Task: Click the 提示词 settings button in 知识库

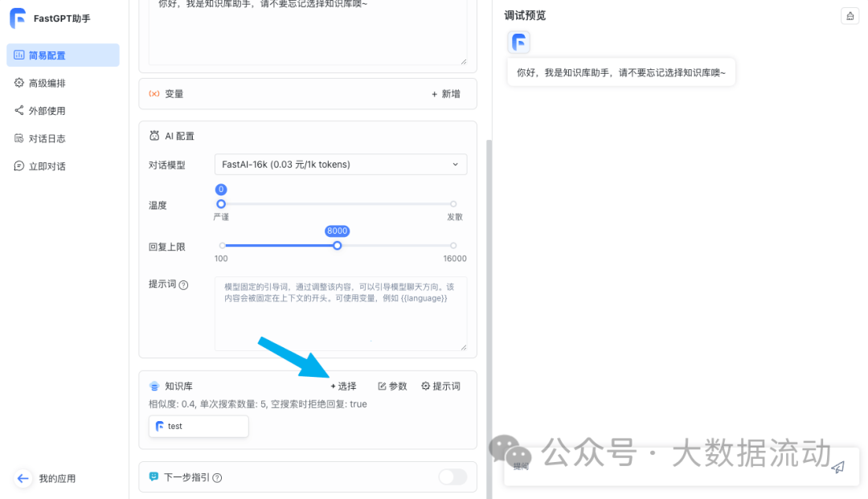Action: coord(440,387)
